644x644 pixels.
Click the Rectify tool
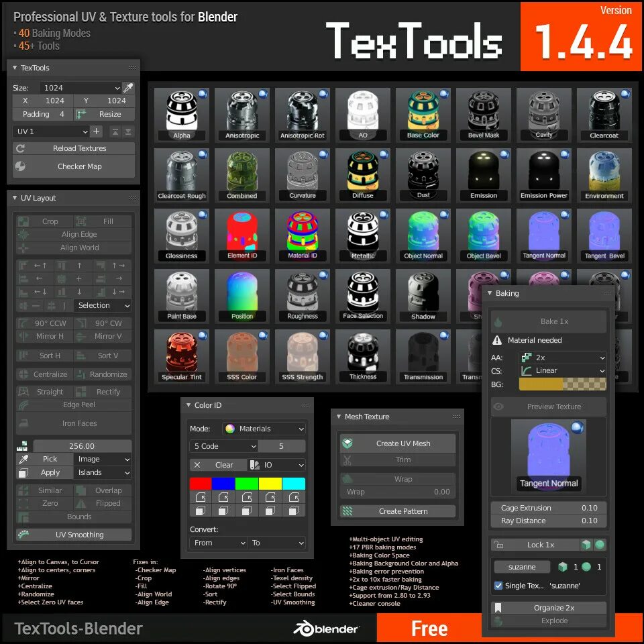(103, 392)
